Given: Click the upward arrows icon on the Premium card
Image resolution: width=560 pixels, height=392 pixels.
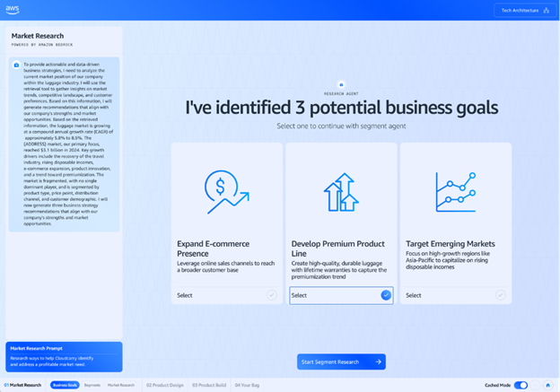Looking at the screenshot, I should pyautogui.click(x=341, y=192).
